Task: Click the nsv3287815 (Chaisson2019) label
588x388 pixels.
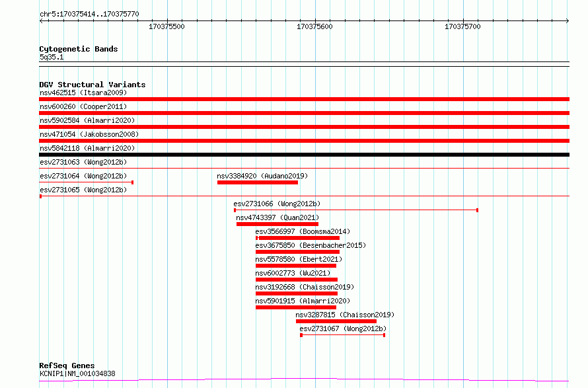Action: tap(345, 315)
